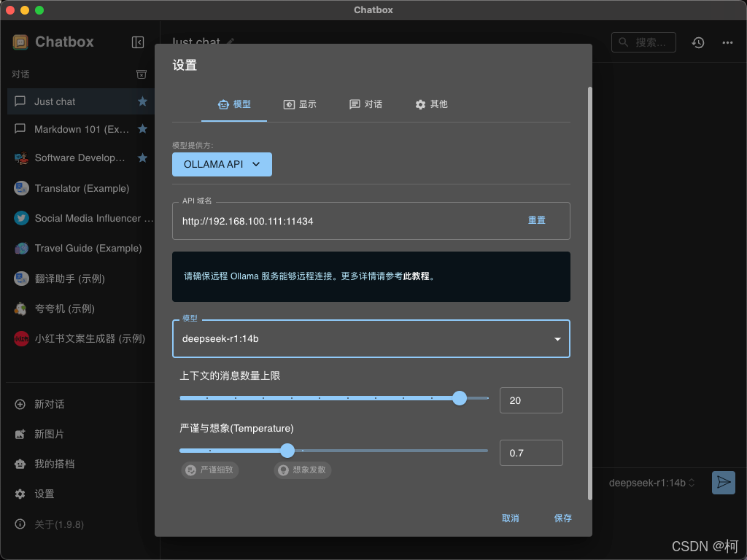The height and width of the screenshot is (560, 747).
Task: Select the Travel Guide (Example) globe icon
Action: (21, 248)
